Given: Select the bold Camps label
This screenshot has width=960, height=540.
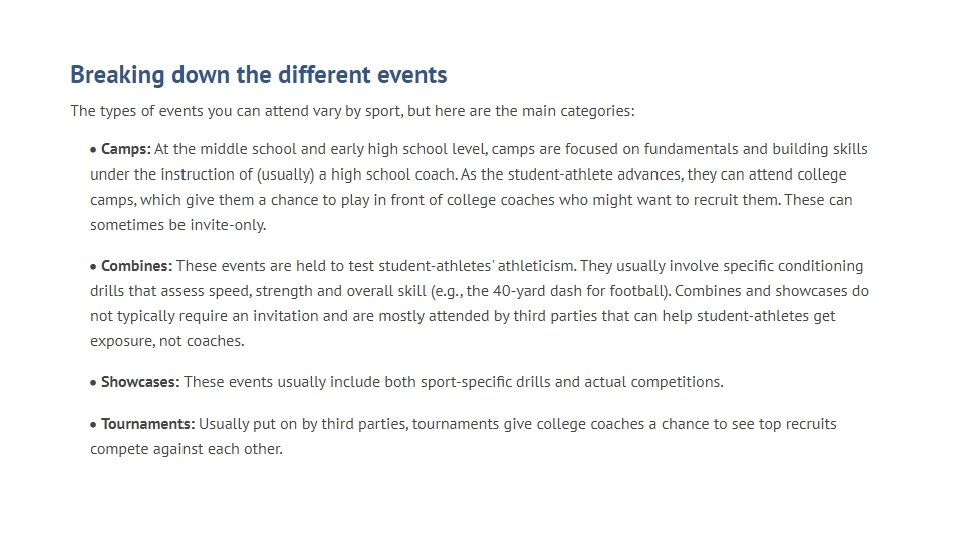Looking at the screenshot, I should 126,150.
